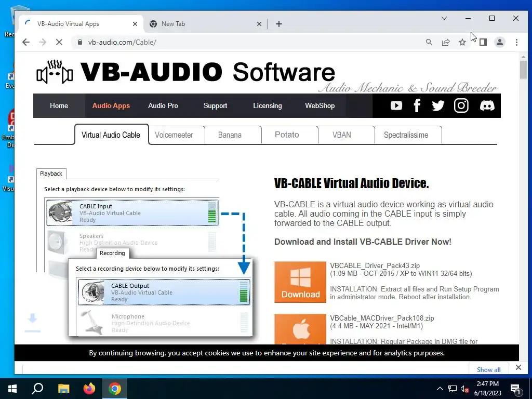Launch Firefox from taskbar
This screenshot has width=532, height=399.
click(89, 389)
